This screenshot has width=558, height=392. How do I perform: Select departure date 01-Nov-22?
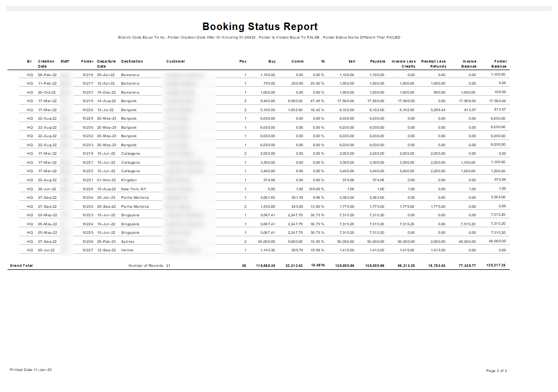pyautogui.click(x=106, y=180)
